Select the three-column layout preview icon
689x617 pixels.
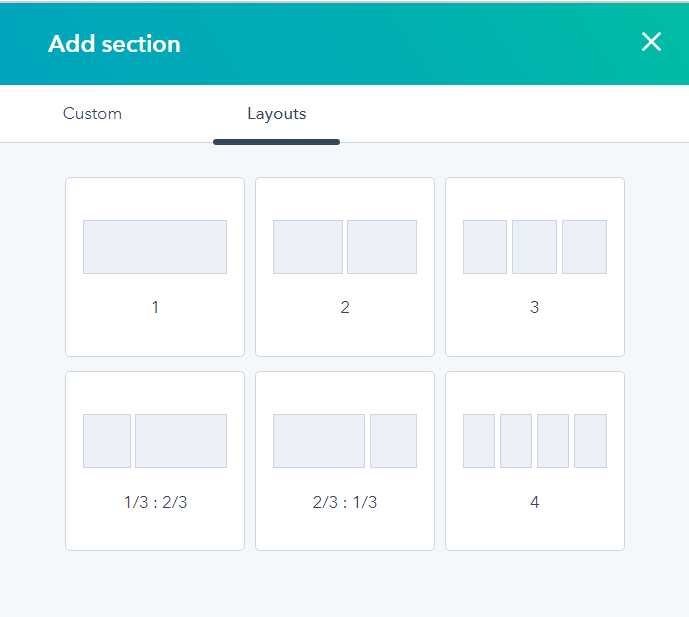point(535,247)
